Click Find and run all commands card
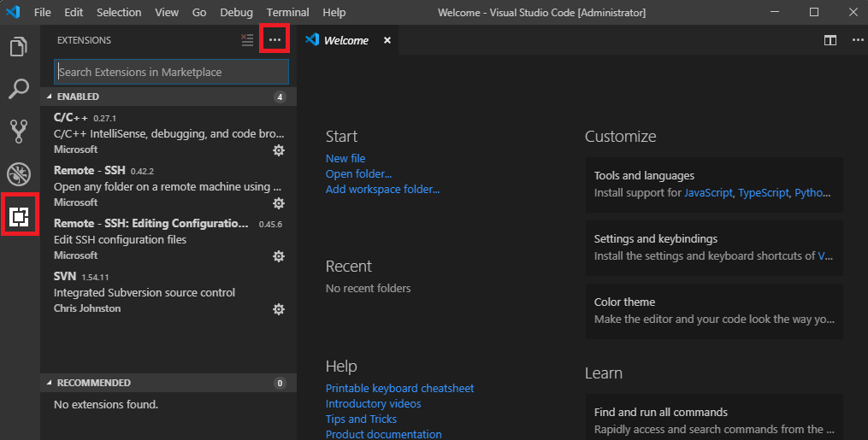868x440 pixels. 714,417
